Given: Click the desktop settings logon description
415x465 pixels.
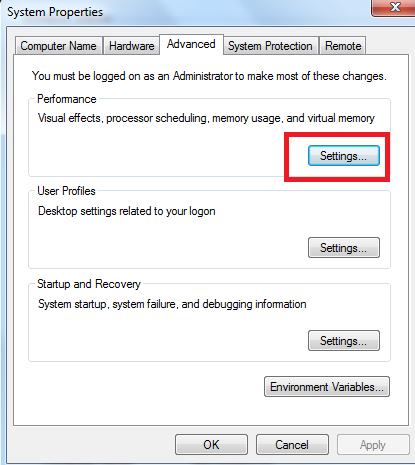Looking at the screenshot, I should 127,211.
